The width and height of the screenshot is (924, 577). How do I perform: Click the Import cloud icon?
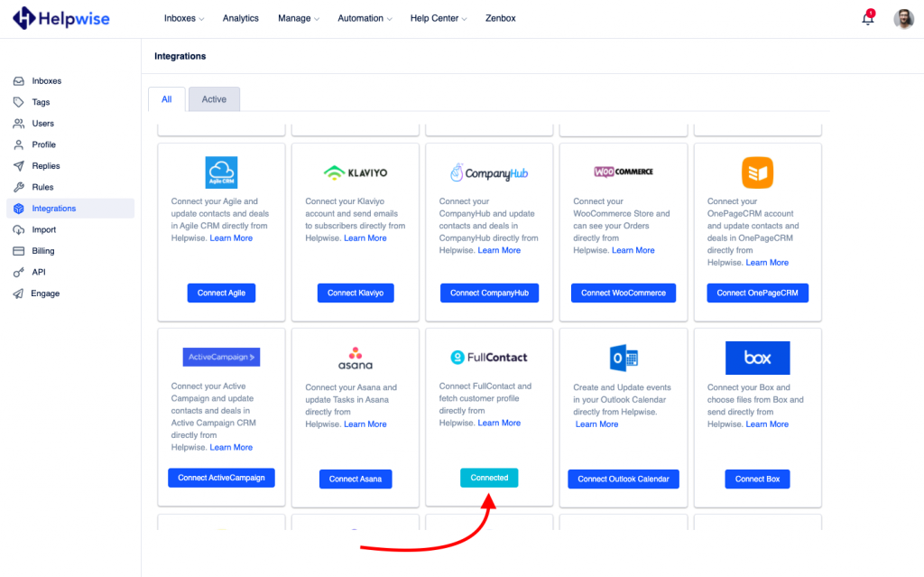coord(19,229)
